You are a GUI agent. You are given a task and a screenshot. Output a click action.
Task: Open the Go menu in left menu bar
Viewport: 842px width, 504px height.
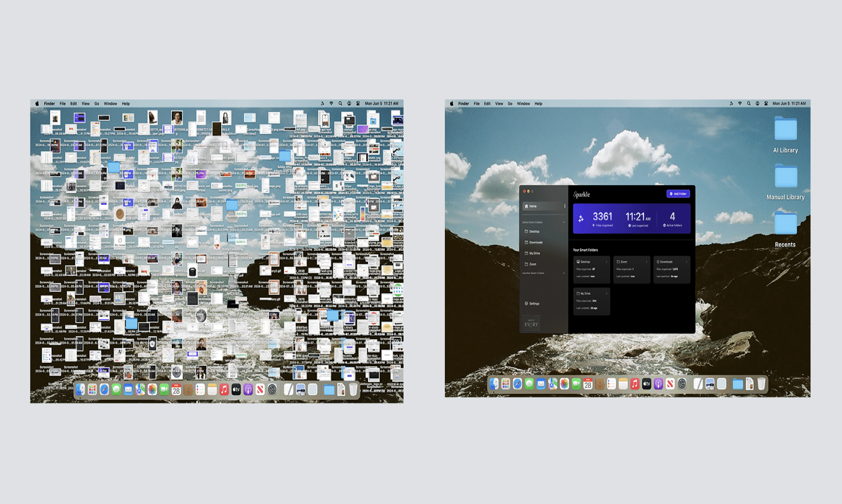click(x=97, y=104)
